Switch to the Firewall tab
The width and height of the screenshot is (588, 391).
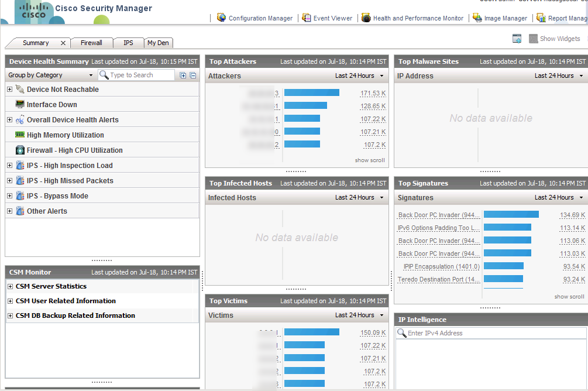(x=91, y=43)
